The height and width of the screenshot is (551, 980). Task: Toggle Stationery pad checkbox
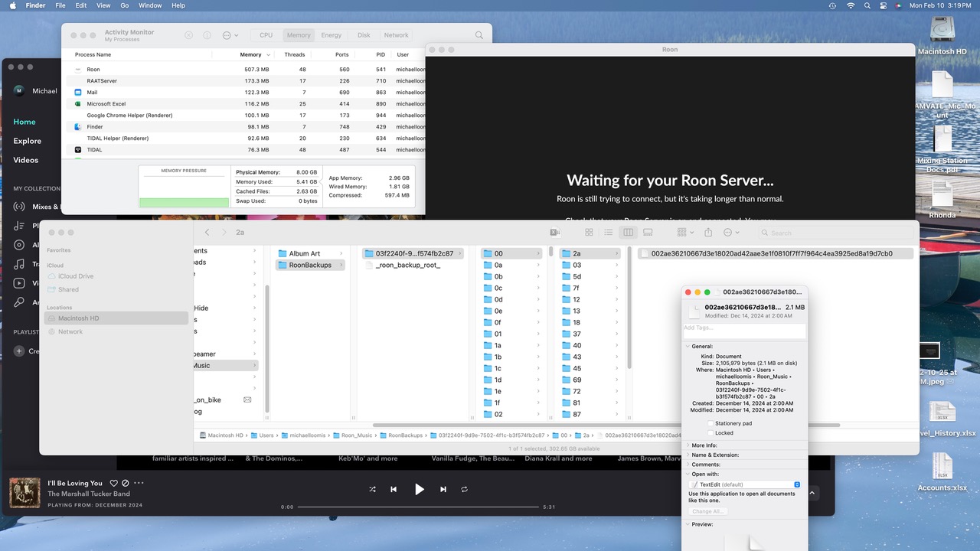point(710,423)
